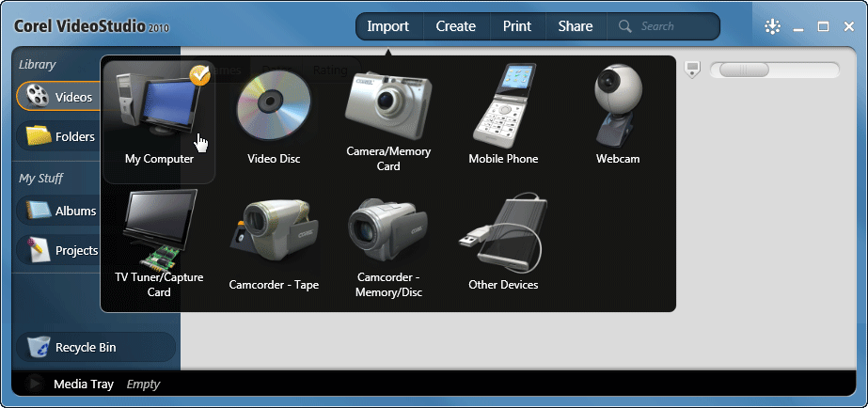The height and width of the screenshot is (408, 868).
Task: Open the Import menu
Action: [x=388, y=26]
